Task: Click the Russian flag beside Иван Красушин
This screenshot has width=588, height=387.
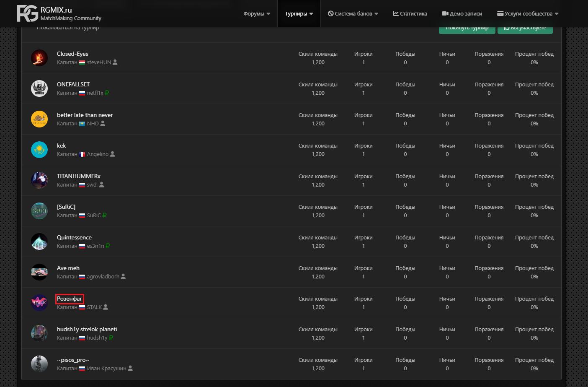Action: [x=82, y=369]
